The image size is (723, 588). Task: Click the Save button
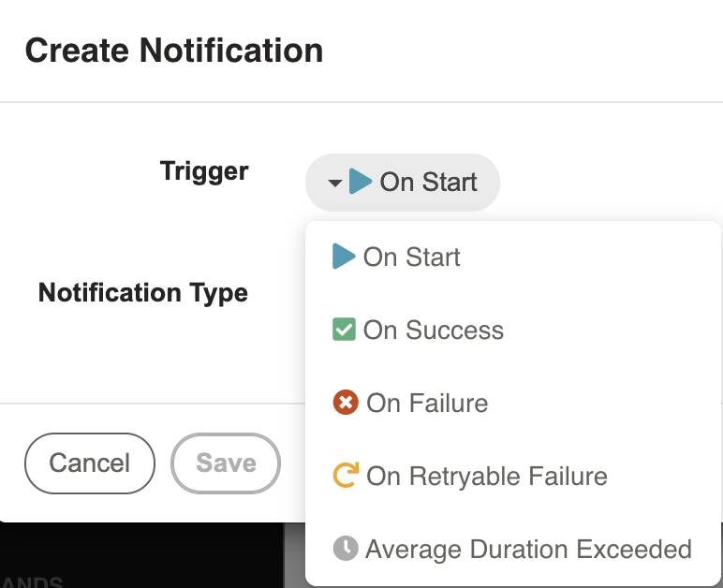click(226, 463)
